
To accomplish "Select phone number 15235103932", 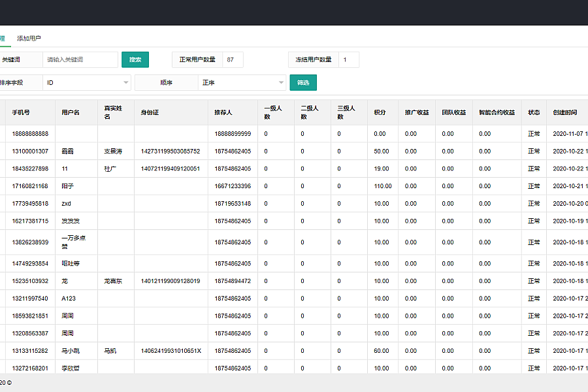I will pos(30,281).
